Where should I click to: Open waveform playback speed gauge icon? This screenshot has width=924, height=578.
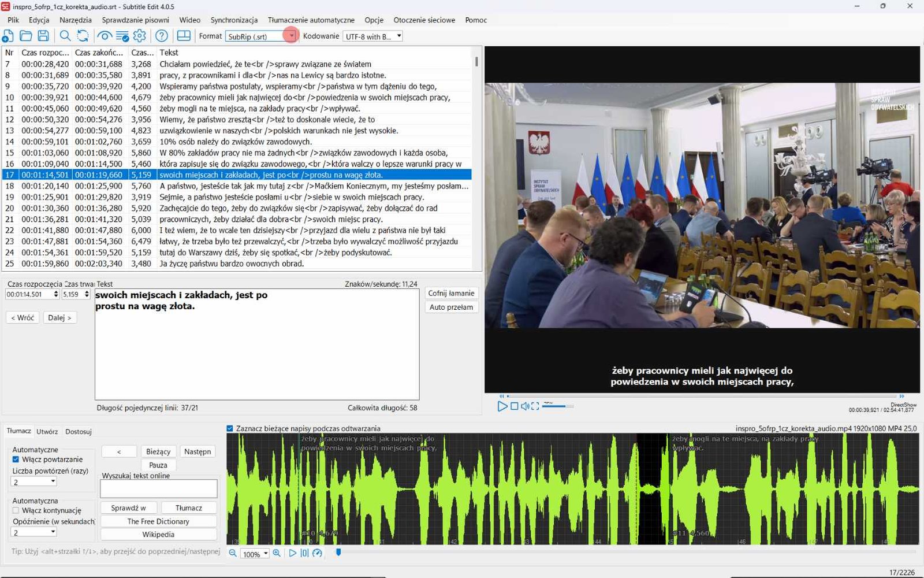click(317, 553)
